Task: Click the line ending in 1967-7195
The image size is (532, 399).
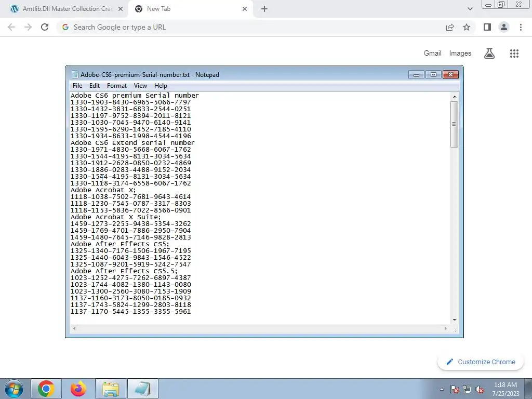Action: pyautogui.click(x=130, y=251)
